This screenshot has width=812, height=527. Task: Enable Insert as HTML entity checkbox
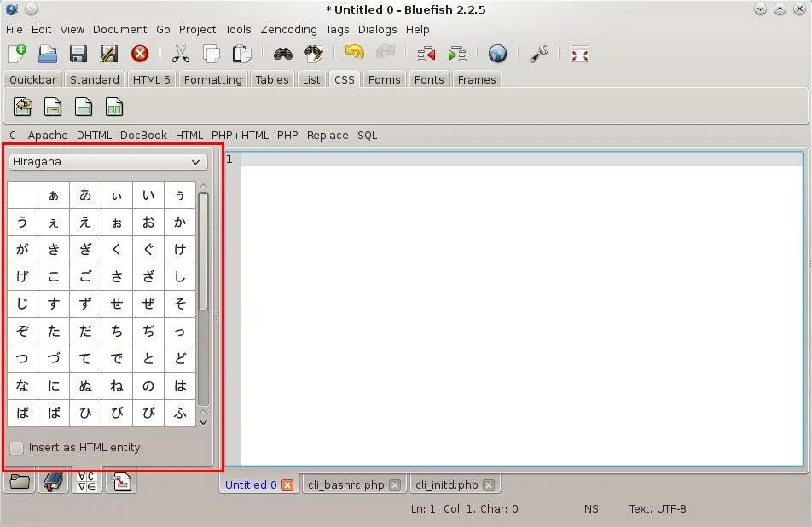point(17,448)
